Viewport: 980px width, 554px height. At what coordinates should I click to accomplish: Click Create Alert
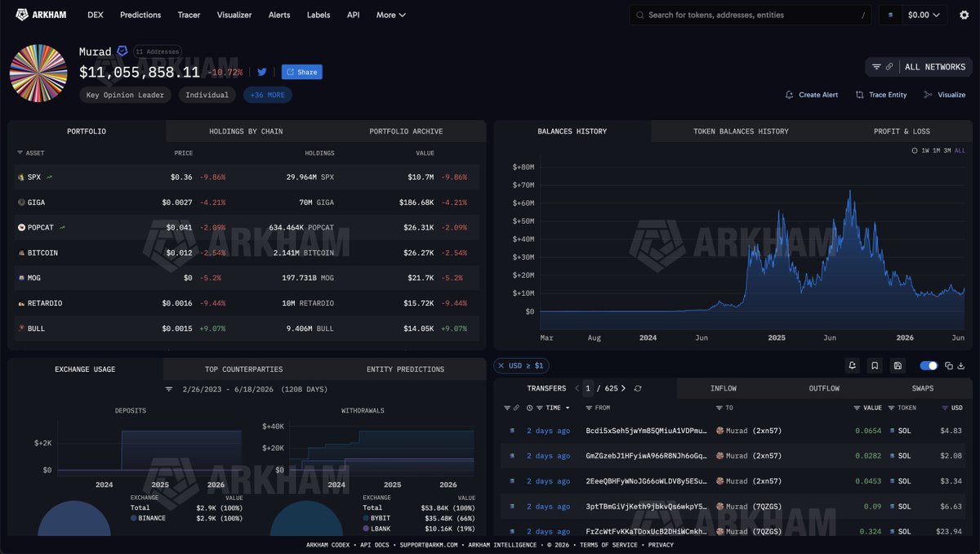click(x=812, y=95)
